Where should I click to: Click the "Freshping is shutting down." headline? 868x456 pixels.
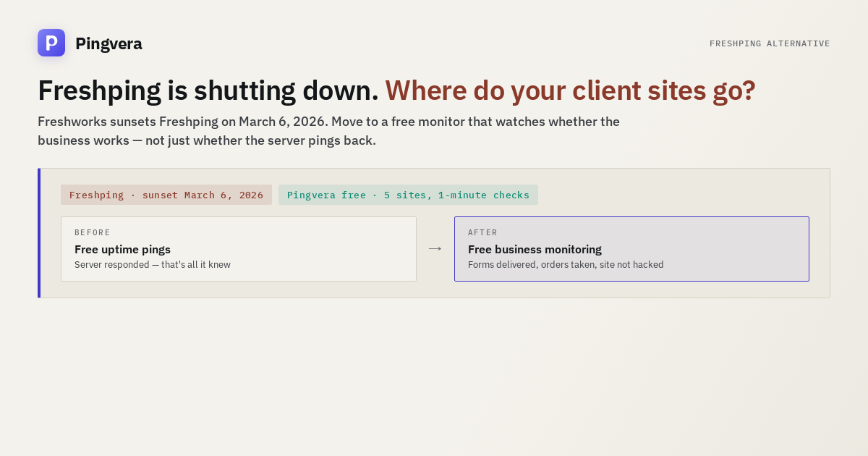208,90
